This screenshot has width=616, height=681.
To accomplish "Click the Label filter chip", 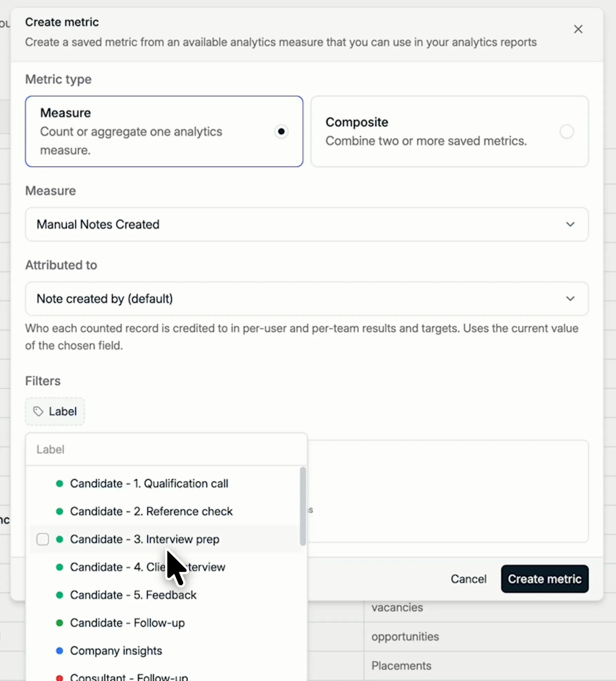I will point(55,412).
